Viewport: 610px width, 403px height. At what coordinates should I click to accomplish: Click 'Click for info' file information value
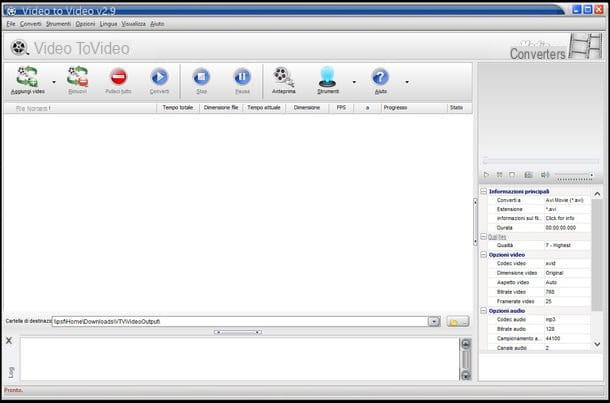[x=560, y=219]
